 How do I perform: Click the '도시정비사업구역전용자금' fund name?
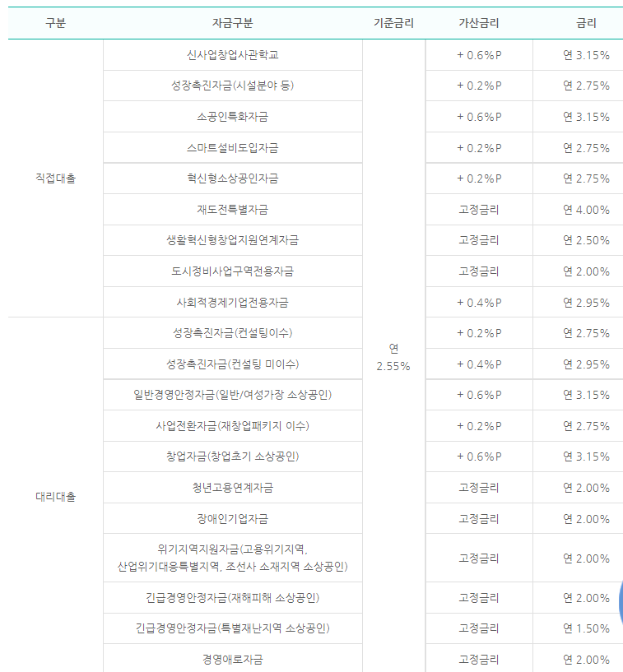232,271
